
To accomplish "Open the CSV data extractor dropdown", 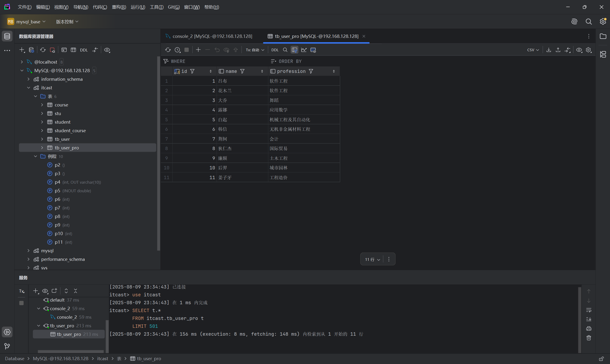I will click(533, 50).
